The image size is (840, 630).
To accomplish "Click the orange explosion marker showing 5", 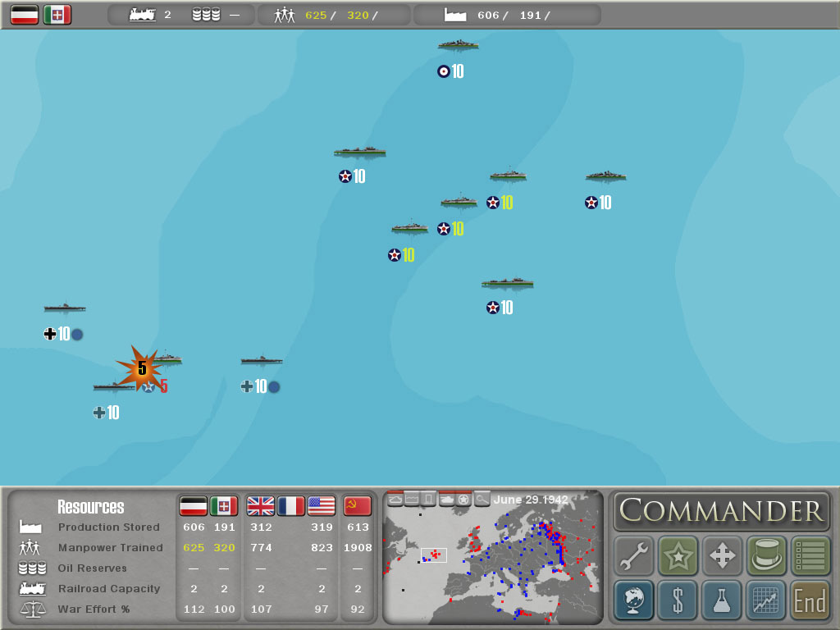I will coord(141,368).
